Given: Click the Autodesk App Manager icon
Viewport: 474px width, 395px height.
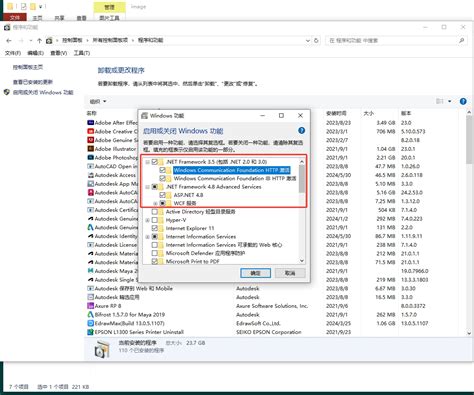Looking at the screenshot, I should (90, 184).
